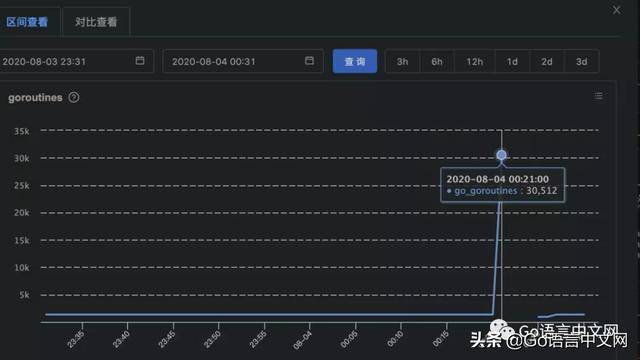This screenshot has width=640, height=360.
Task: Select the 3d time range
Action: [582, 62]
